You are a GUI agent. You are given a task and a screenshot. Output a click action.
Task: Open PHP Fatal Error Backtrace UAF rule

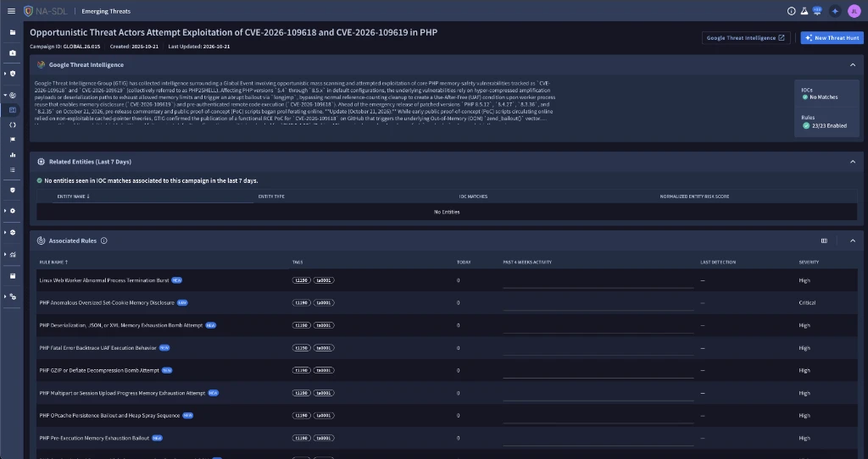98,348
